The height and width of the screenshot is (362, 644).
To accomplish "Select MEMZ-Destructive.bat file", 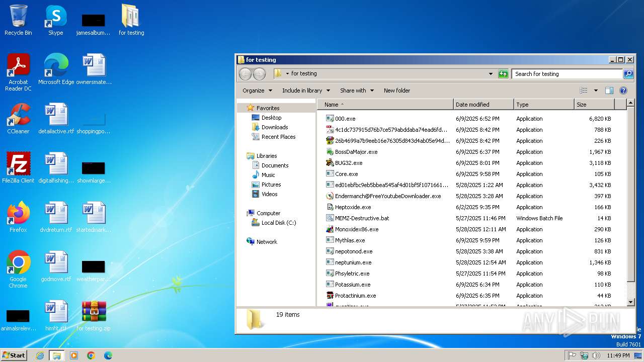I will [362, 218].
